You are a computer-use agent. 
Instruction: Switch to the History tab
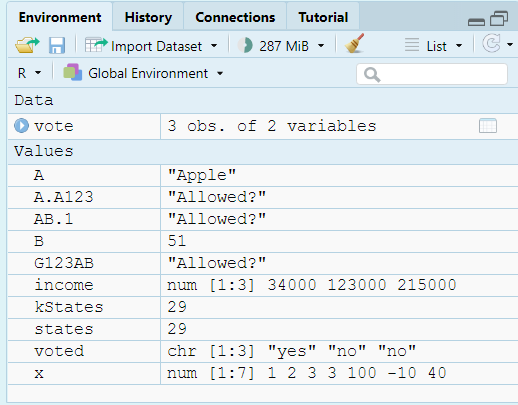coord(148,17)
